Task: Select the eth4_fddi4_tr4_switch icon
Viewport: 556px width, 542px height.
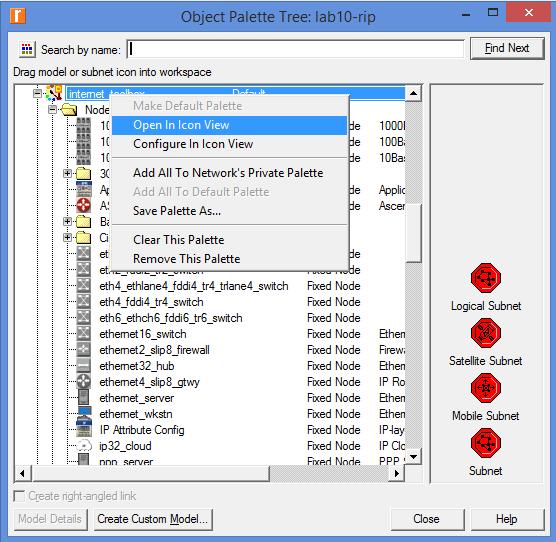Action: 84,301
